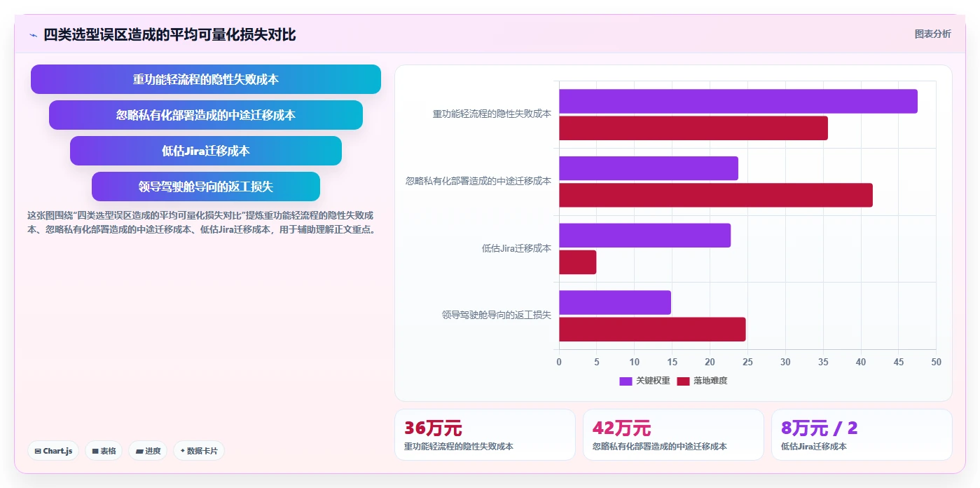Click the caption under the 8万元 / 2 card

(814, 447)
